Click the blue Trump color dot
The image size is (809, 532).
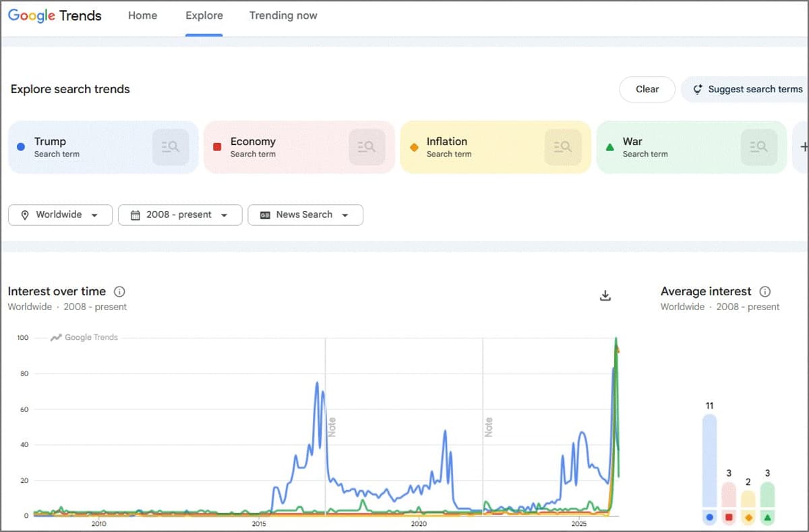click(20, 146)
